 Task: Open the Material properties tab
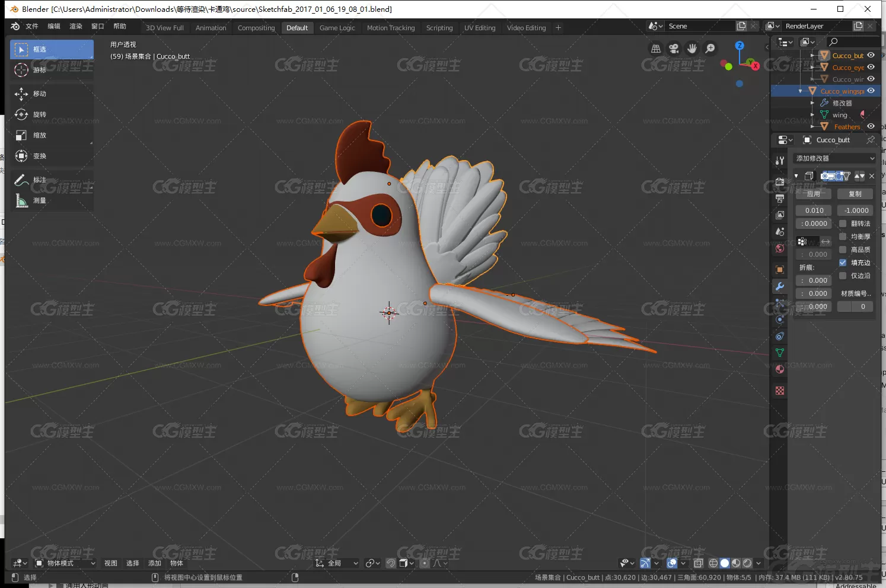click(x=780, y=369)
